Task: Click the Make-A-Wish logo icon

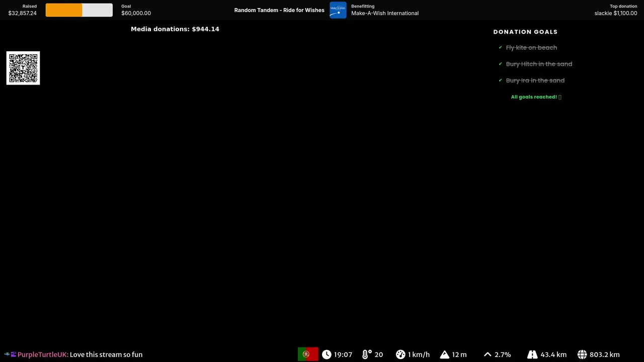Action: pyautogui.click(x=338, y=10)
